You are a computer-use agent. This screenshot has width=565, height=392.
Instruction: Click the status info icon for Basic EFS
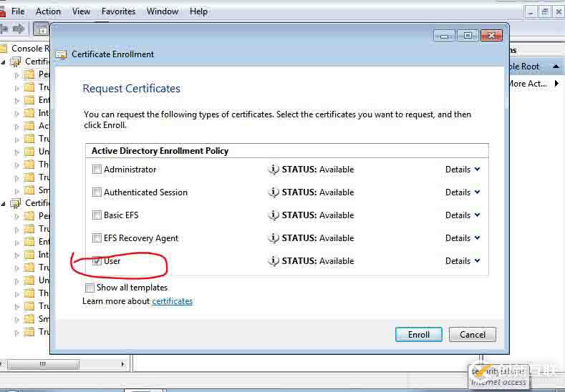pyautogui.click(x=274, y=215)
